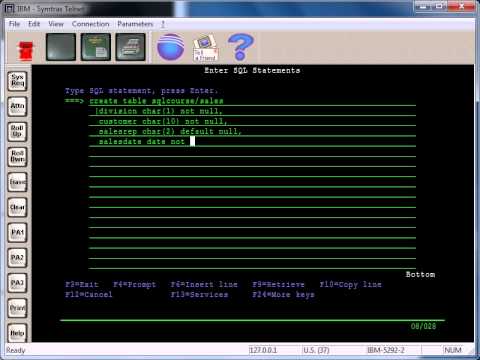Screen dimensions: 480x360
Task: Click the green screen with document icon
Action: point(96,47)
